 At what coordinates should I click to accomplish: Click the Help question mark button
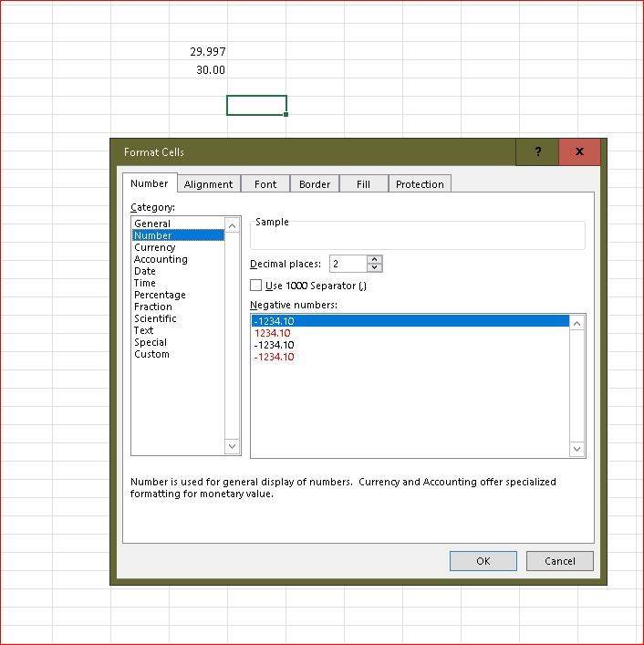pos(537,152)
